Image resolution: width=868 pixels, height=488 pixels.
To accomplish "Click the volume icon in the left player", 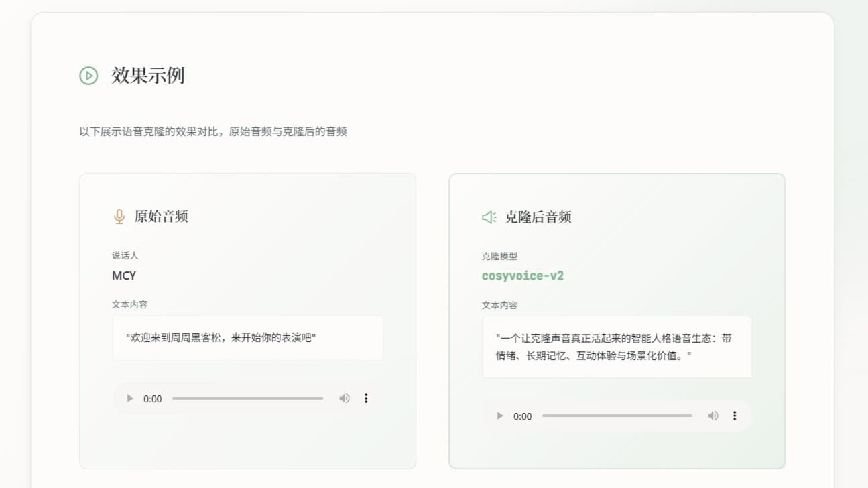I will (345, 398).
